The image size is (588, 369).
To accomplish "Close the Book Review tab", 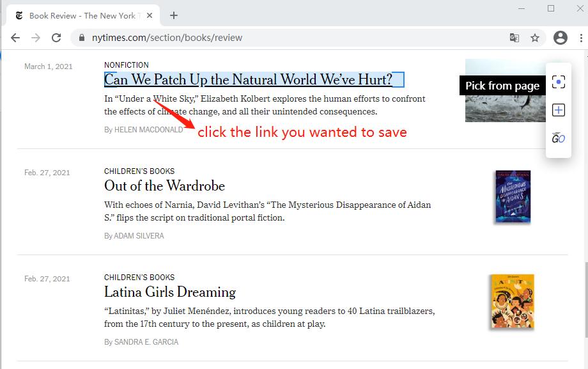I will point(150,15).
